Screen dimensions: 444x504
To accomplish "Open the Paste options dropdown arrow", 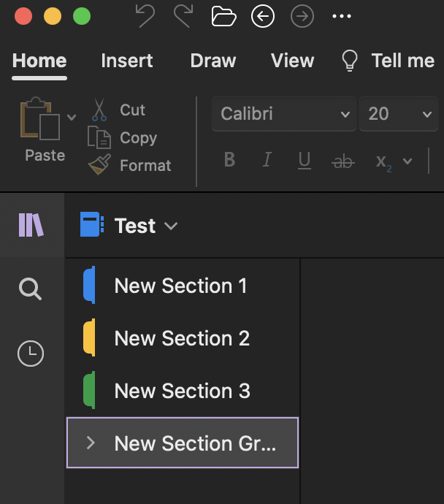I will click(72, 118).
